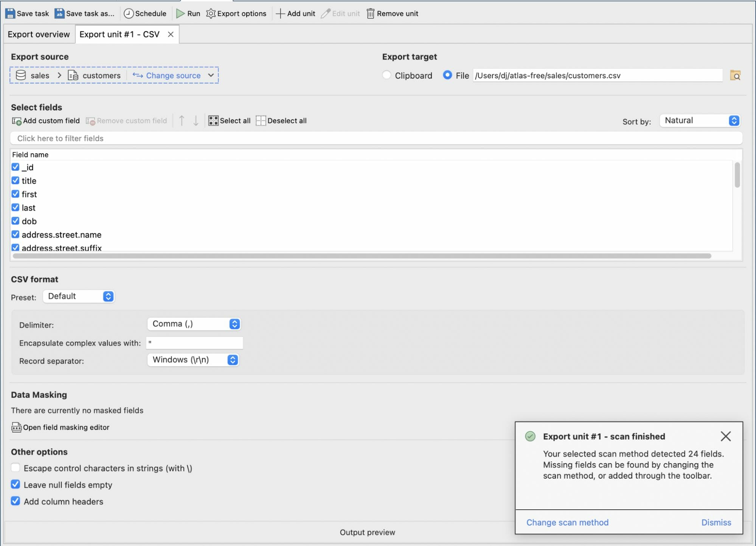This screenshot has height=546, width=756.
Task: Click Save task as icon
Action: pos(59,13)
